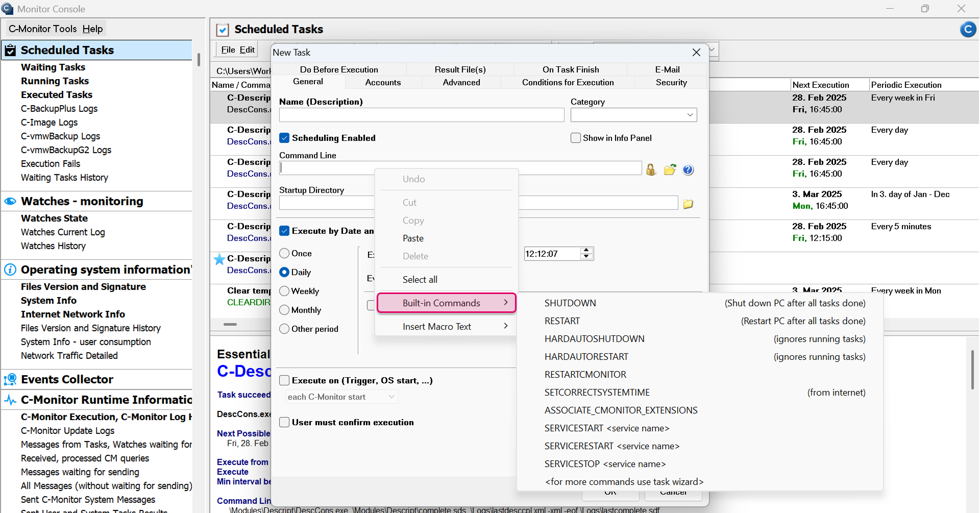Image resolution: width=980 pixels, height=513 pixels.
Task: Click the Scheduled Tasks header checkbox icon
Action: point(223,30)
